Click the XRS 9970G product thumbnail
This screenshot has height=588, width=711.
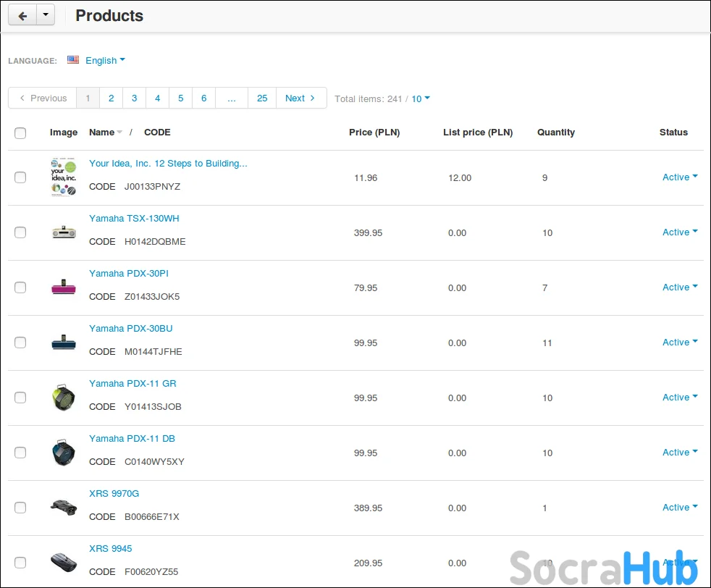pyautogui.click(x=63, y=507)
